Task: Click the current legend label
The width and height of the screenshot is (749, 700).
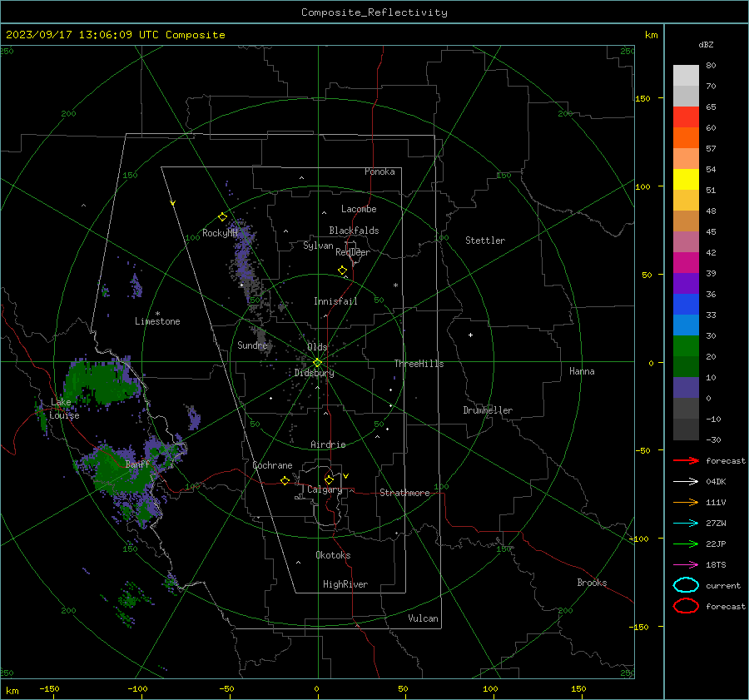Action: [723, 586]
